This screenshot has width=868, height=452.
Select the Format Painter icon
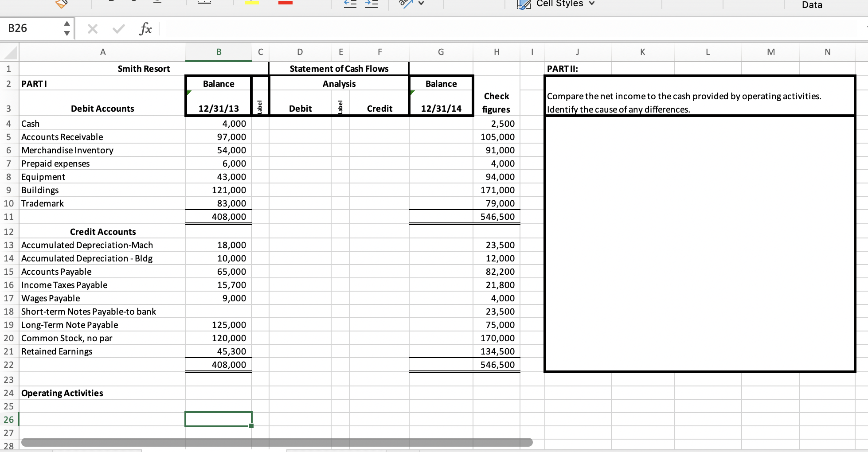62,3
